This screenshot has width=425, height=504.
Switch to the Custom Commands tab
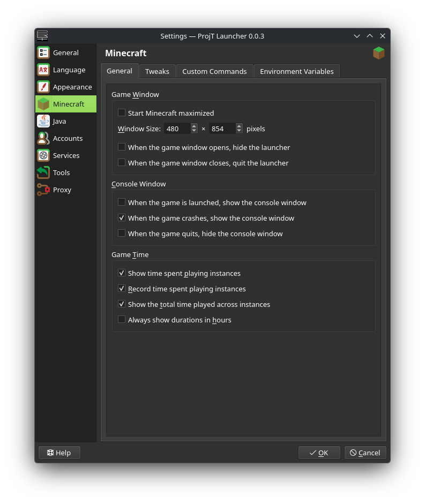tap(214, 71)
